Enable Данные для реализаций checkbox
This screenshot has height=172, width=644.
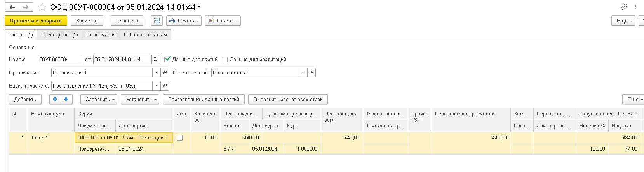click(x=225, y=59)
